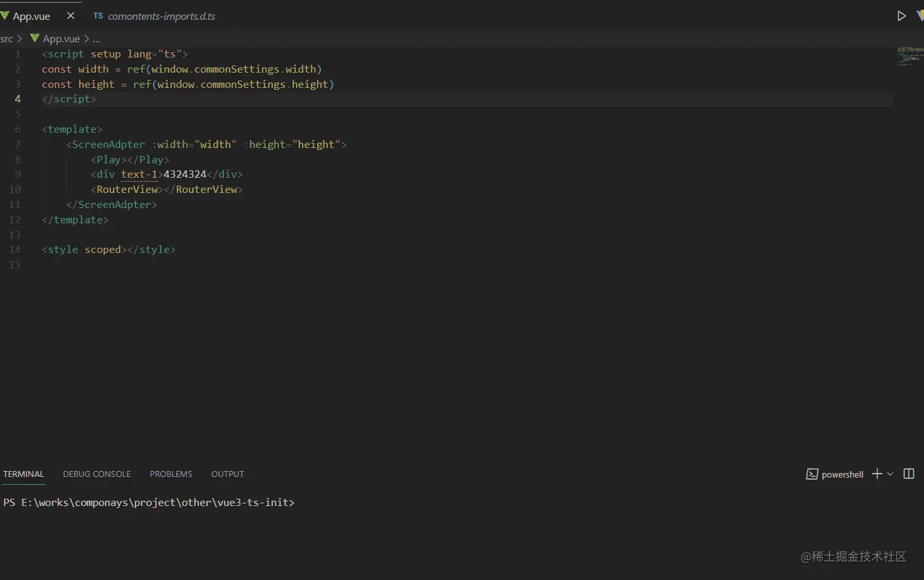This screenshot has height=580, width=924.
Task: Click the opening ScreenAdpter tag
Action: 206,145
